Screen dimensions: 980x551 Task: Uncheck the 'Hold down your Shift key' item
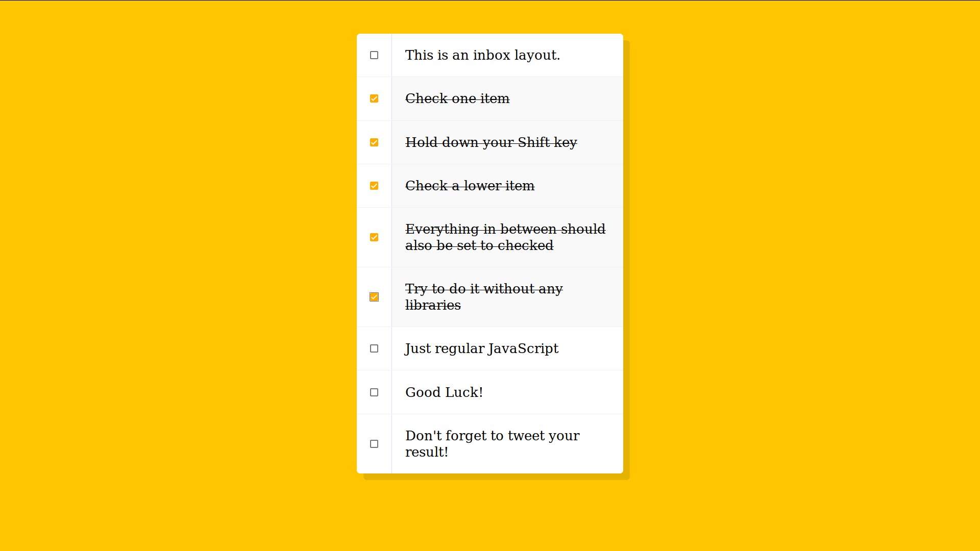(374, 142)
